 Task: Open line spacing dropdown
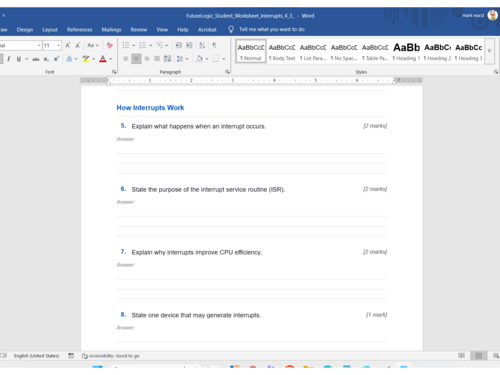(x=183, y=59)
